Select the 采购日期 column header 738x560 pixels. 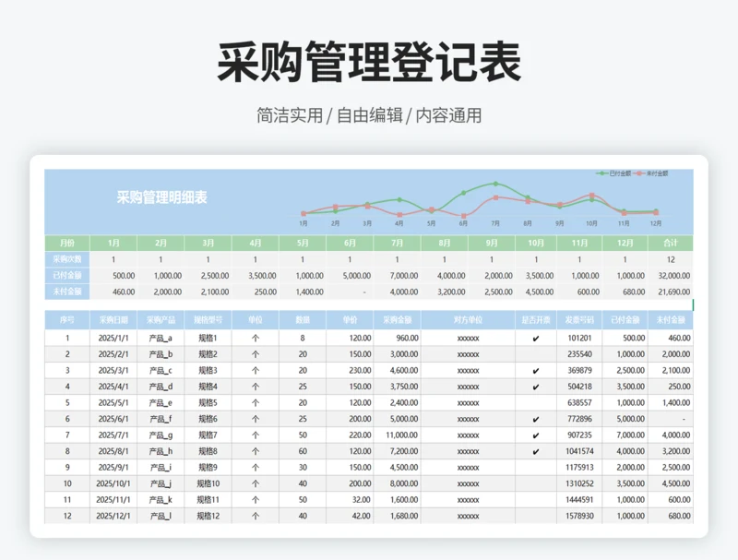coord(113,320)
